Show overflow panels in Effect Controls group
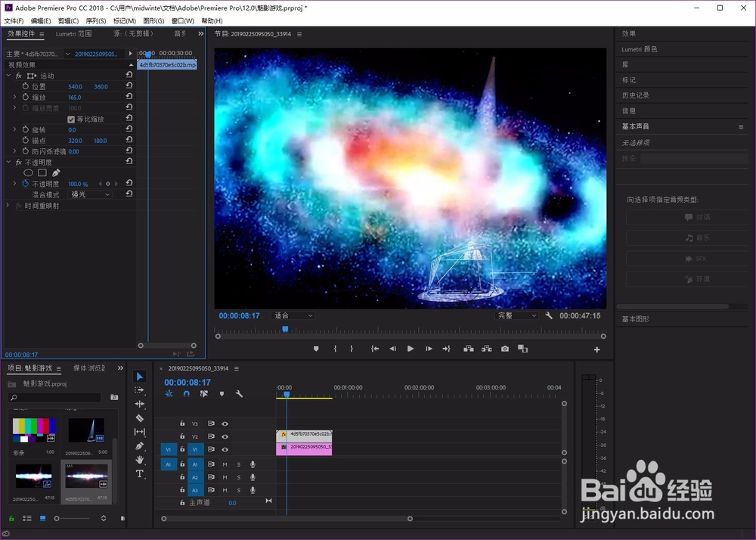The image size is (756, 540). [x=200, y=34]
